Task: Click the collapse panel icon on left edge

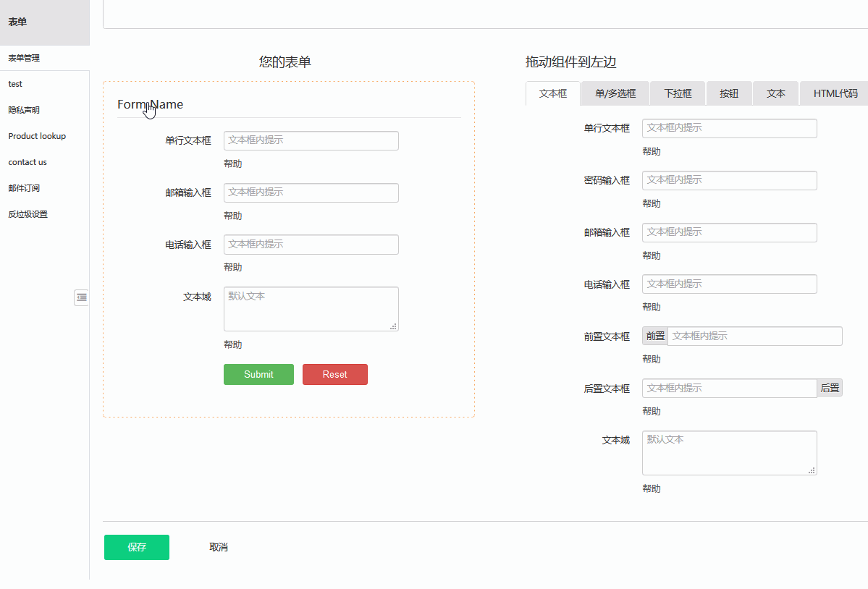Action: 81,297
